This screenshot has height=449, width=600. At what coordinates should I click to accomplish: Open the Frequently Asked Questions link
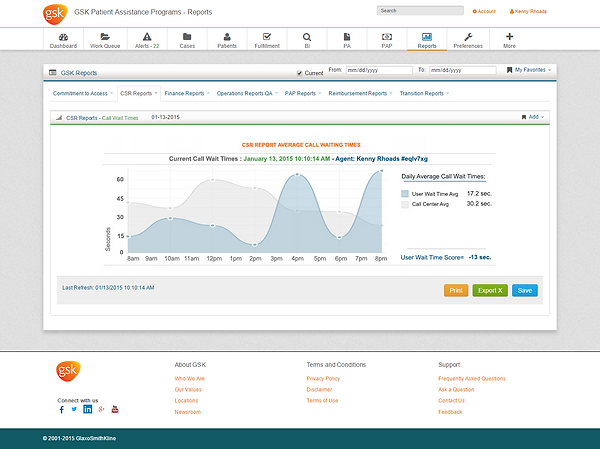[x=472, y=379]
